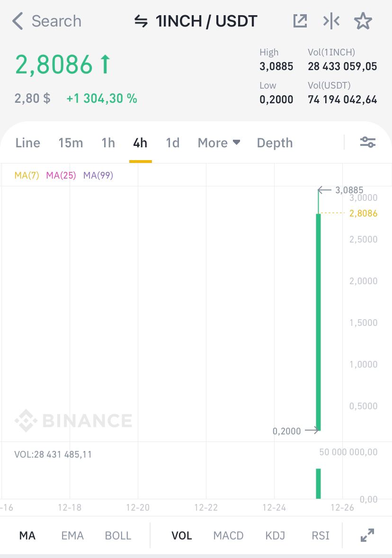
Task: Expand chart to fullscreen icon
Action: [x=367, y=535]
